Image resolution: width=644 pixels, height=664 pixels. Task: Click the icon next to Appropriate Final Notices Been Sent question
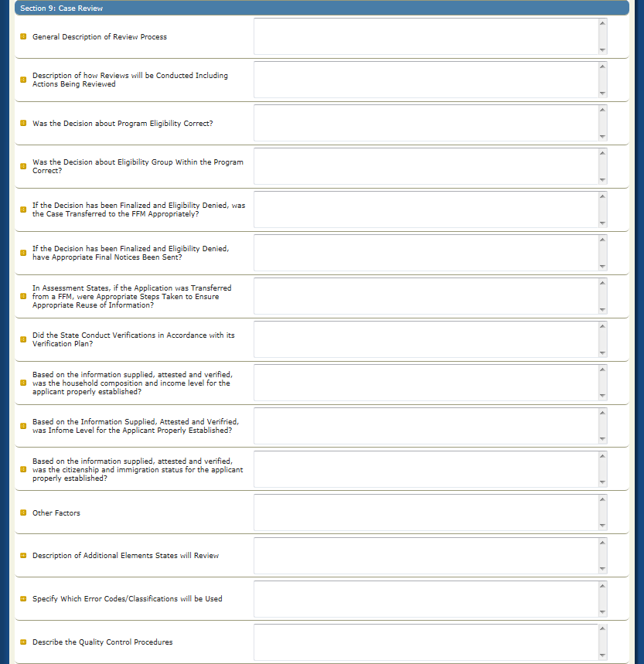[23, 253]
